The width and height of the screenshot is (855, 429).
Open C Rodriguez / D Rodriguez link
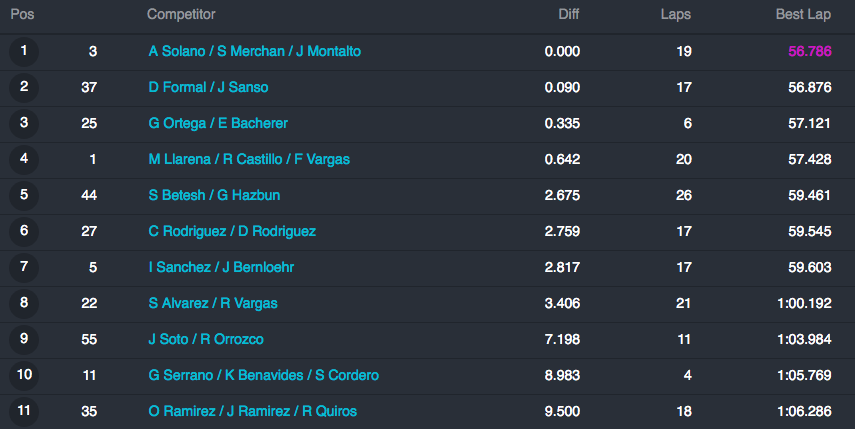[x=232, y=231]
